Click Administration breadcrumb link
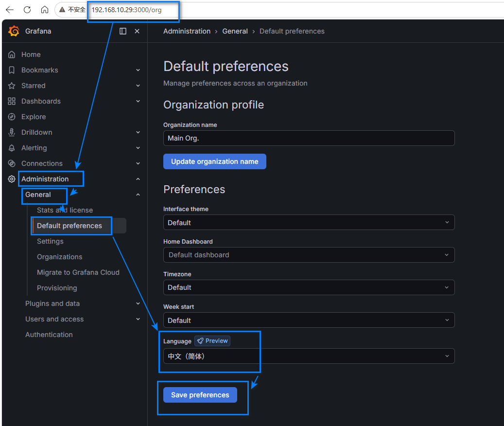Viewport: 504px width, 426px height. point(187,31)
